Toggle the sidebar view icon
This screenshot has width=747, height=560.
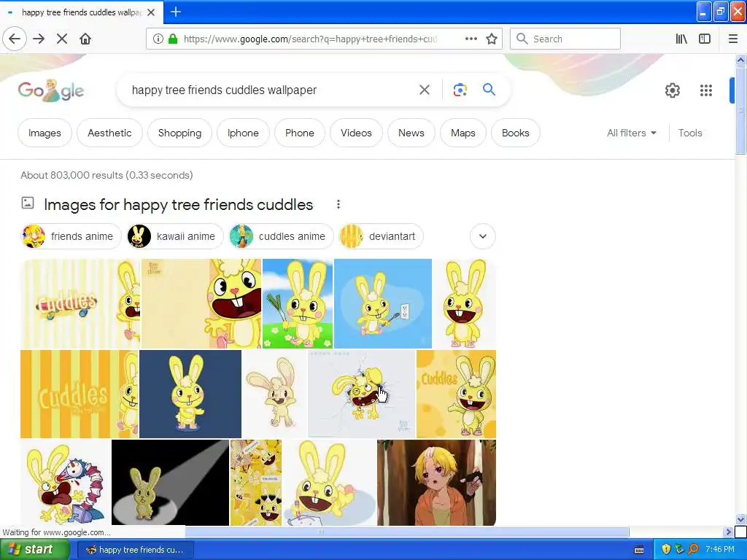pos(705,39)
